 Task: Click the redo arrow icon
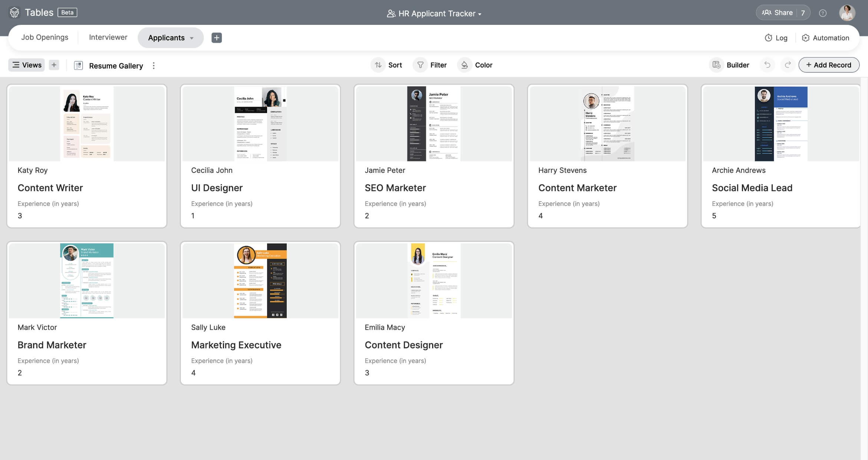788,65
